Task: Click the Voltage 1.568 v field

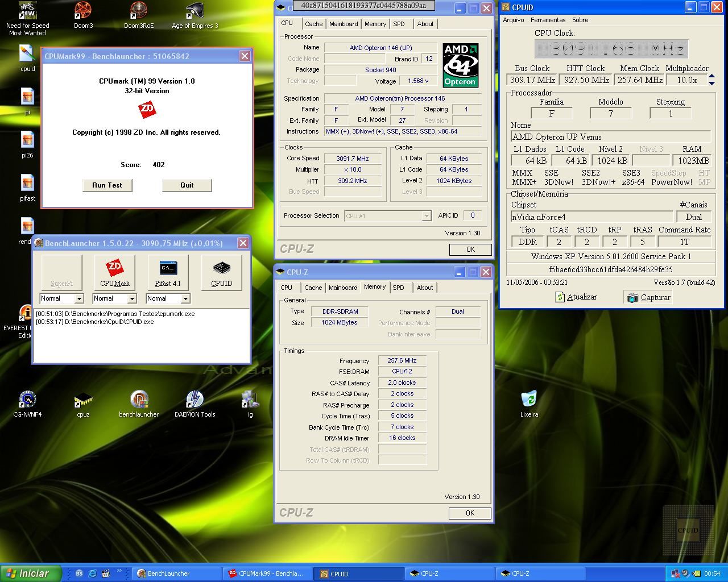Action: pyautogui.click(x=419, y=81)
